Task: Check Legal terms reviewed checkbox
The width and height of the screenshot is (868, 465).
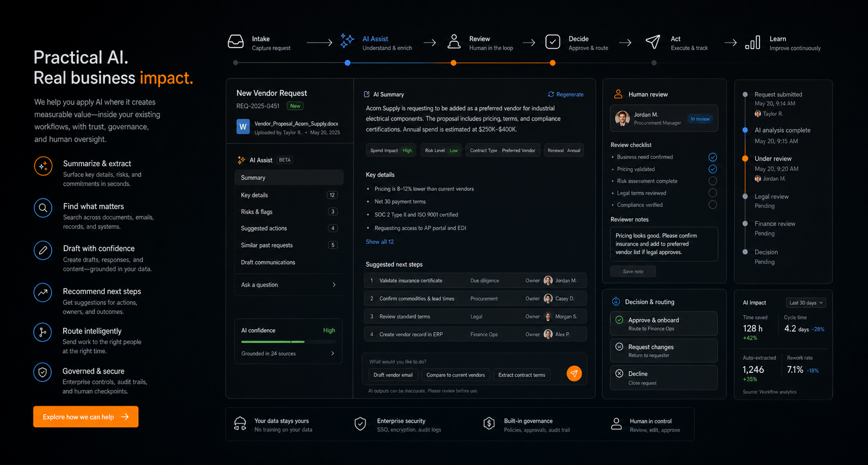Action: click(x=712, y=192)
